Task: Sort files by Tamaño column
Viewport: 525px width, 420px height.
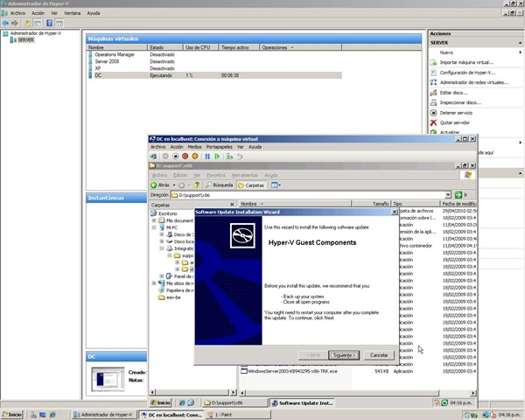Action: click(371, 204)
